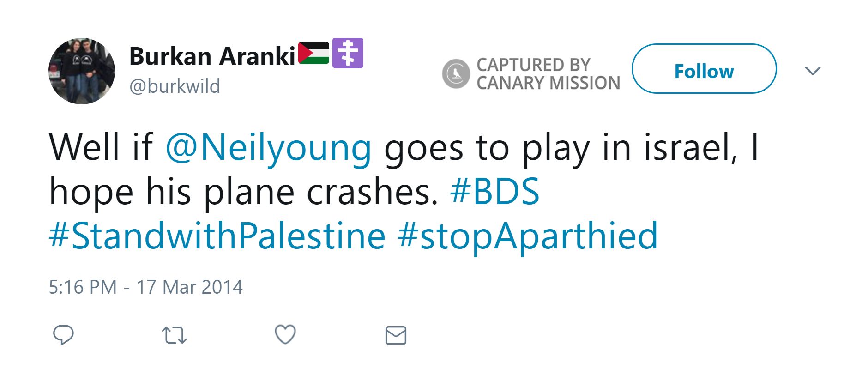868x381 pixels.
Task: Retweet the Burkan Aranki tweet
Action: click(x=174, y=335)
